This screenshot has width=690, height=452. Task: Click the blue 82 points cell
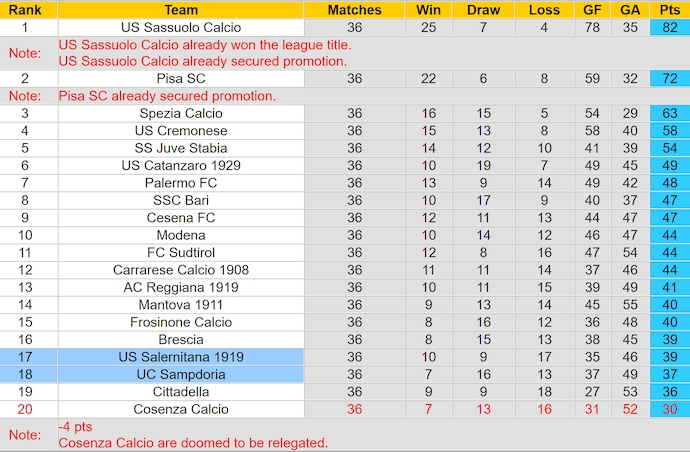pos(669,27)
